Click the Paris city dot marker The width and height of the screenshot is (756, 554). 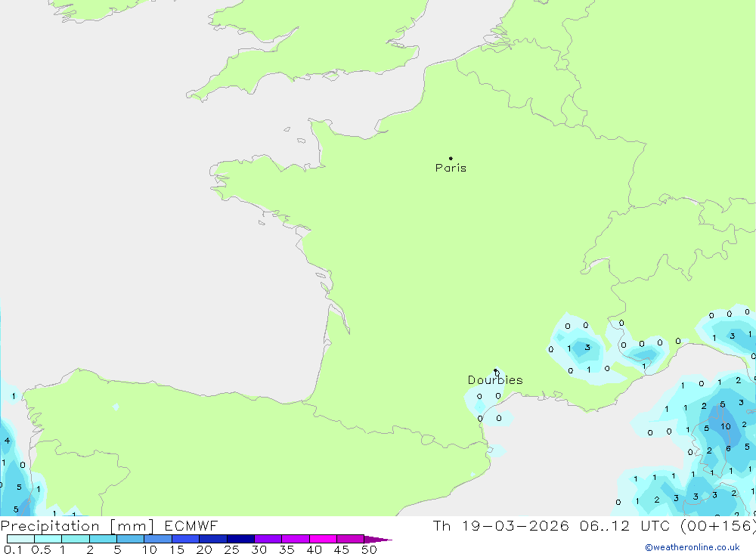point(451,158)
